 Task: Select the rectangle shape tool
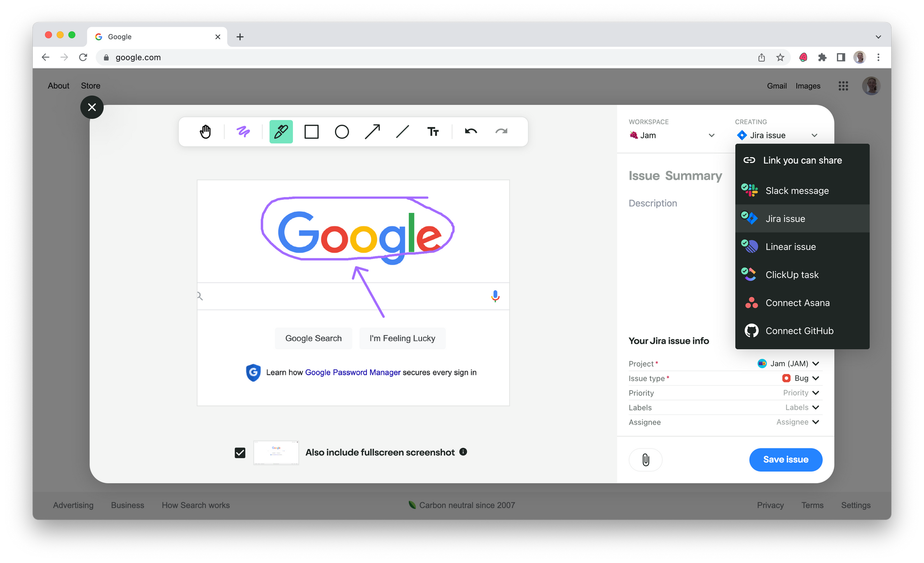click(311, 132)
